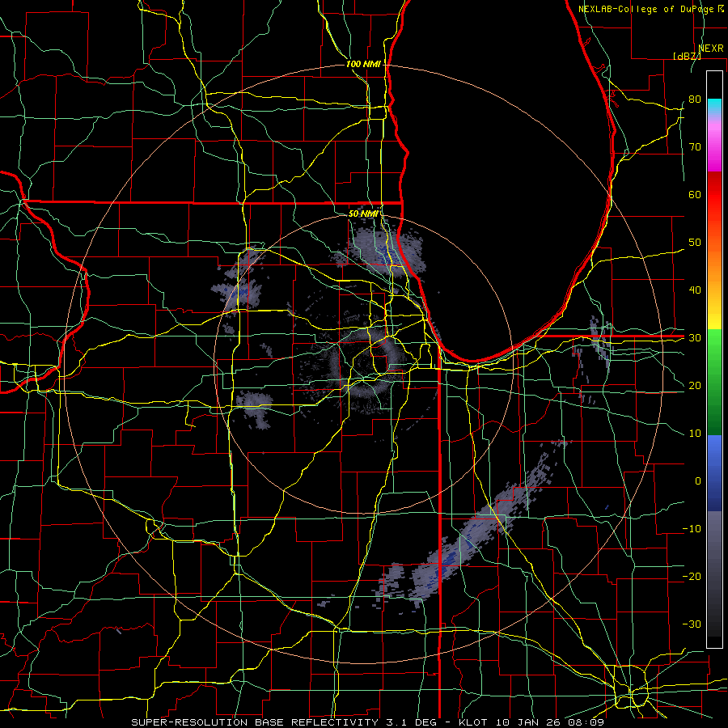Screen dimensions: 728x728
Task: Click the '3.1 DEG' elevation angle text
Action: click(412, 722)
